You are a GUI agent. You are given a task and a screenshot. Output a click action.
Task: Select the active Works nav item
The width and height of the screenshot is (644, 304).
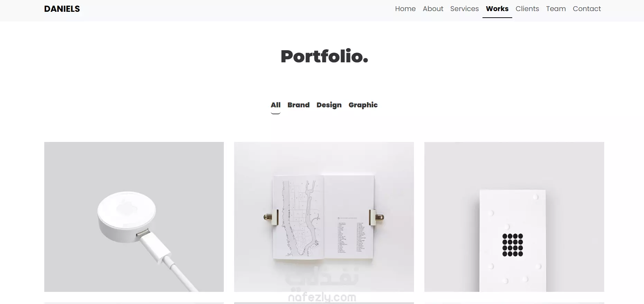[x=497, y=9]
